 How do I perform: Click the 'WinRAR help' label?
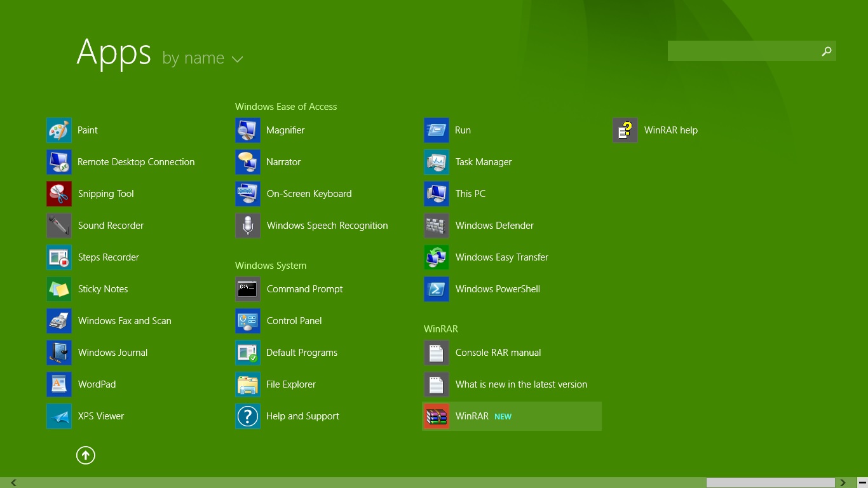point(671,130)
